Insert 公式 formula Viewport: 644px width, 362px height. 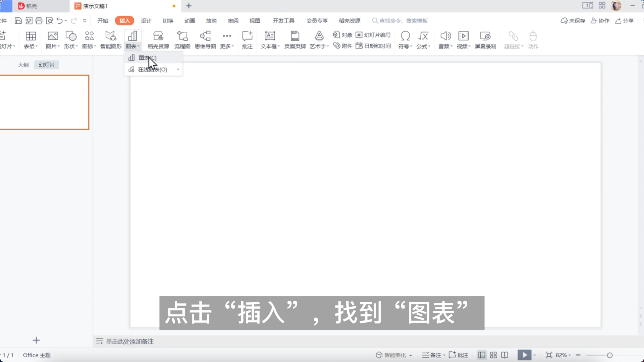pos(423,40)
